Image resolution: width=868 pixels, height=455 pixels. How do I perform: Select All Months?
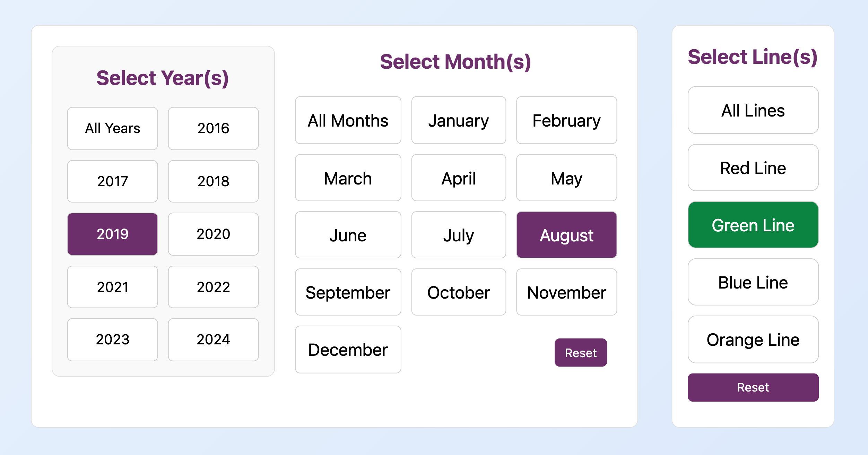(348, 120)
